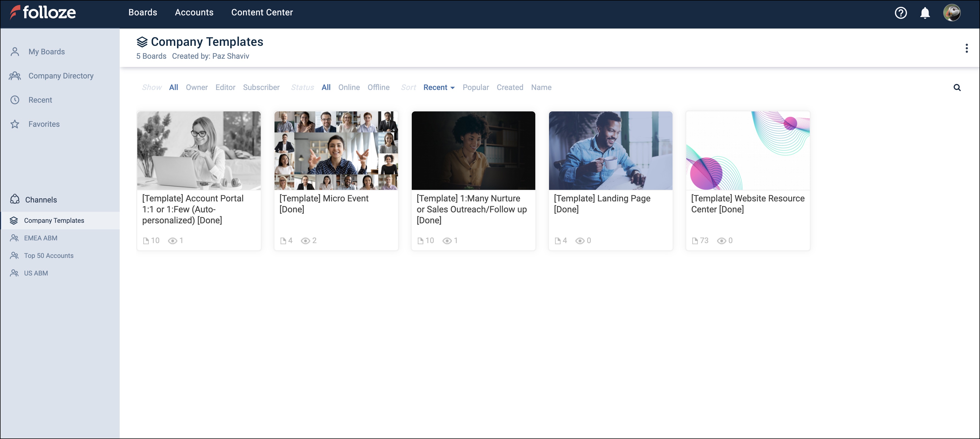
Task: Open the Landing Page template thumbnail
Action: click(610, 151)
